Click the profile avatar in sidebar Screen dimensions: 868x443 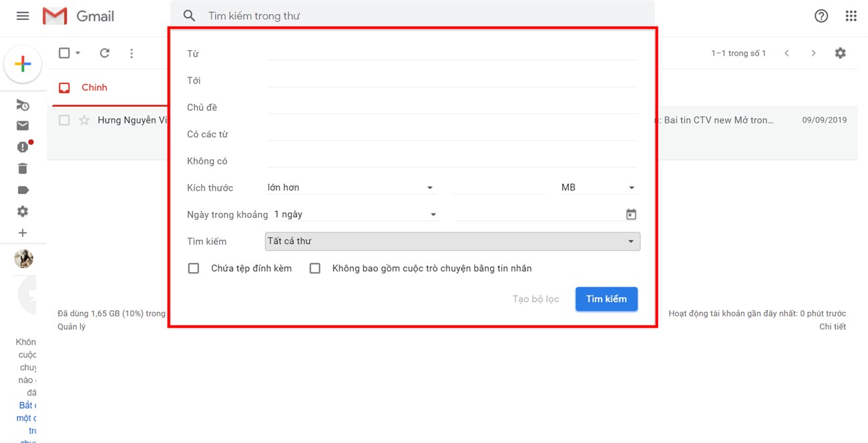coord(23,258)
